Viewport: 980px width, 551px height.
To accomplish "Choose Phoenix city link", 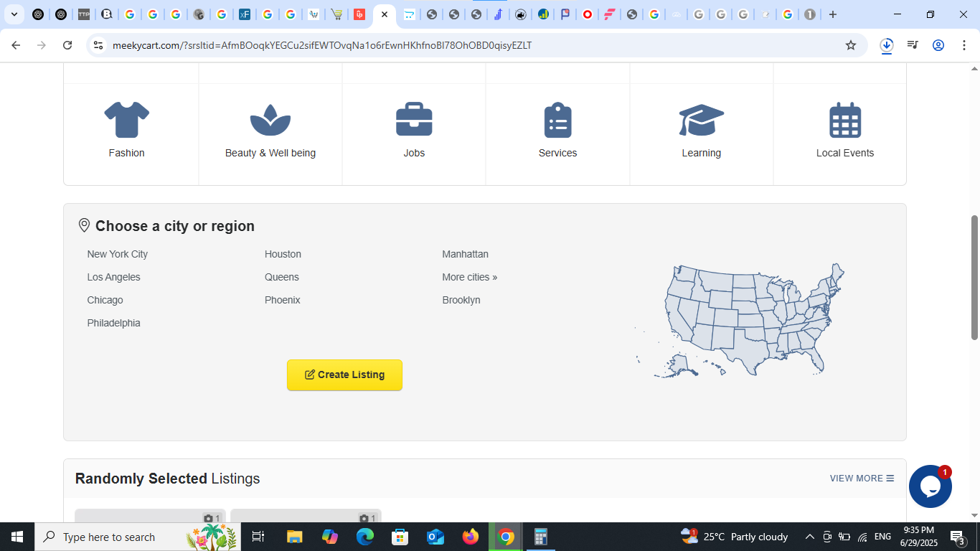I will pyautogui.click(x=283, y=300).
